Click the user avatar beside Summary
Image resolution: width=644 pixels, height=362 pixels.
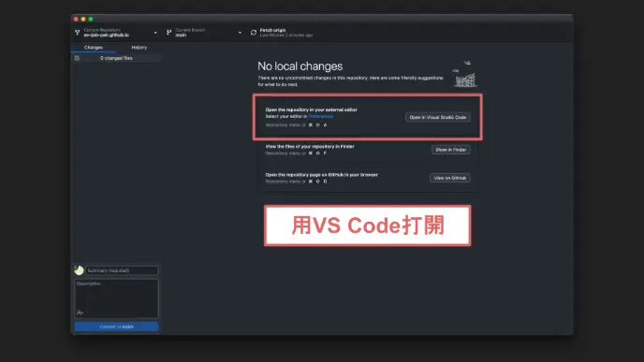pyautogui.click(x=79, y=270)
